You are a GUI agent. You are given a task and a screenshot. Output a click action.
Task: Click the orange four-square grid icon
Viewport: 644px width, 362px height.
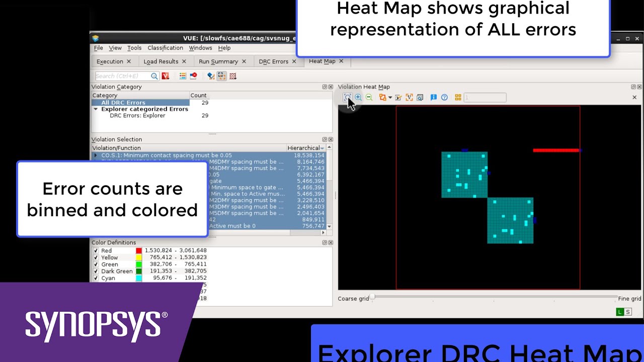point(458,98)
